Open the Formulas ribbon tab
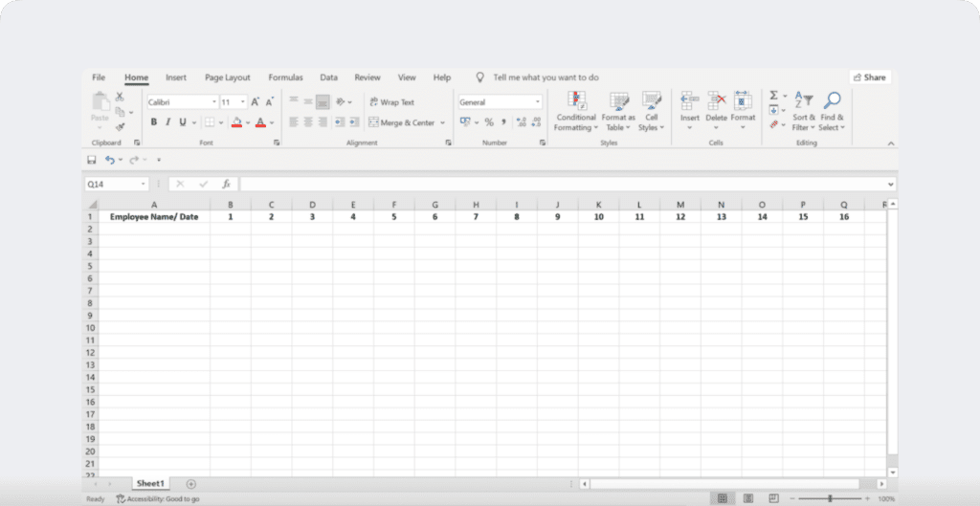The image size is (980, 506). (285, 77)
